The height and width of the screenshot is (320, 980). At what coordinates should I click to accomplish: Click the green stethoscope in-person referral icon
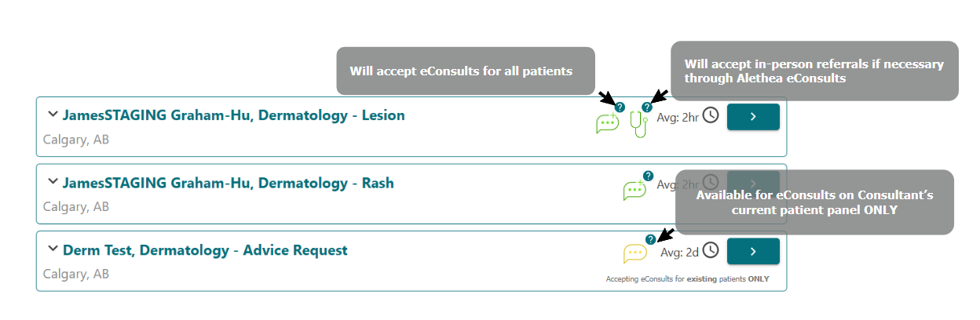pos(639,125)
